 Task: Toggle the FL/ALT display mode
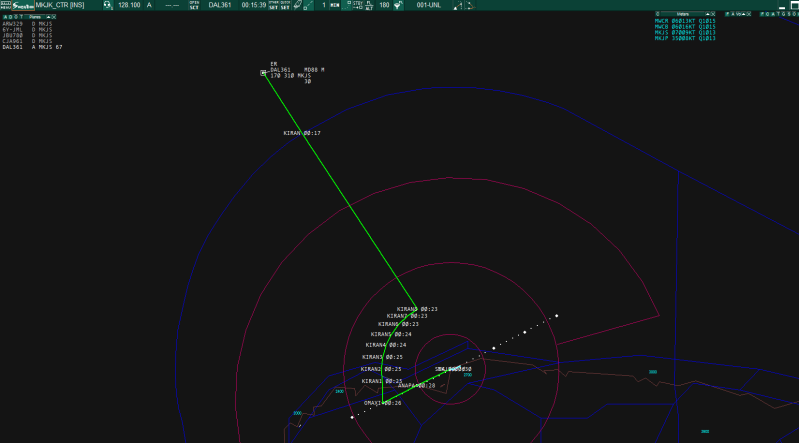coord(369,5)
